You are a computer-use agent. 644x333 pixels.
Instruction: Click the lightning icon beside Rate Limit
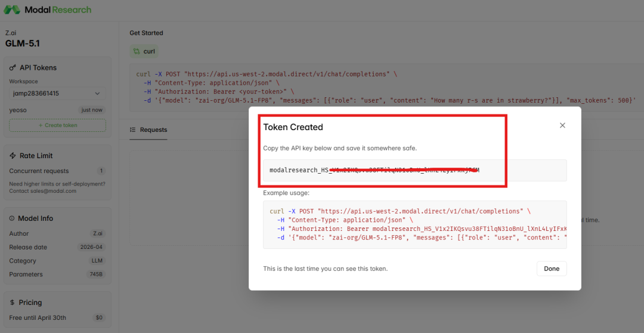click(x=13, y=156)
